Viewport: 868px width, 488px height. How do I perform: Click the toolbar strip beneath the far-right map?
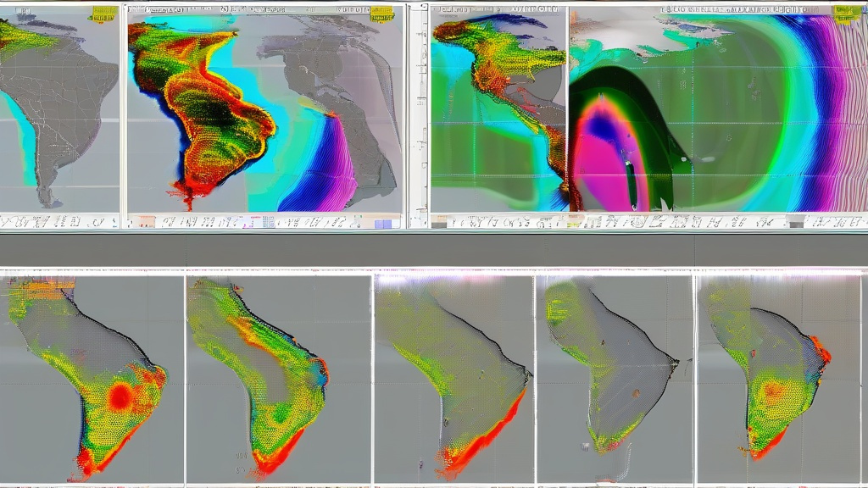click(721, 222)
